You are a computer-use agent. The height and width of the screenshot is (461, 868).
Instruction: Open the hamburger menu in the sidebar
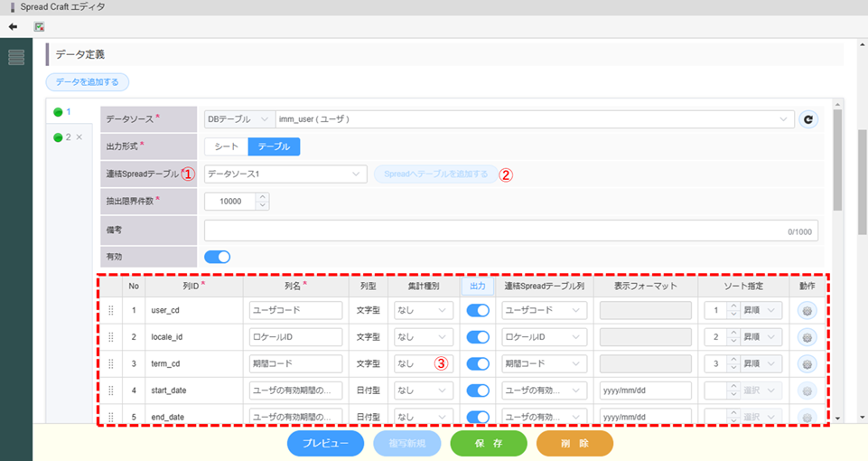point(16,58)
